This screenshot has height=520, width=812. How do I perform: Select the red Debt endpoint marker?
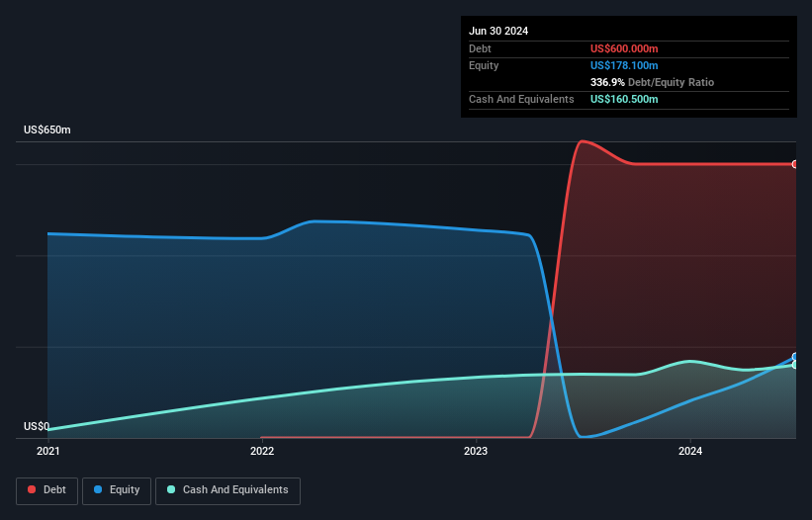795,164
